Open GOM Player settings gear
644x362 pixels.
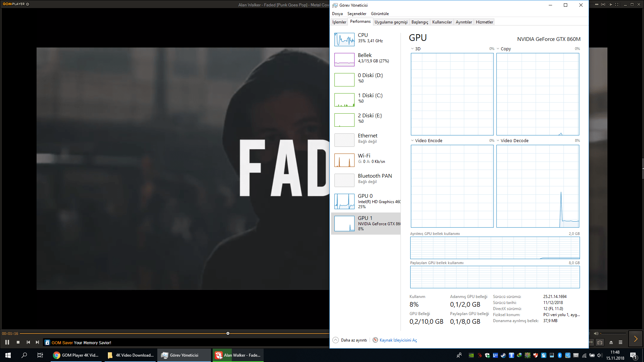[x=28, y=4]
